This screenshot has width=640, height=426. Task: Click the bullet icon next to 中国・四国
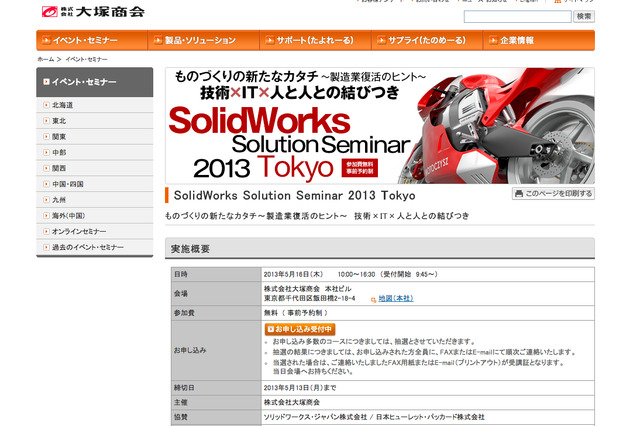47,184
